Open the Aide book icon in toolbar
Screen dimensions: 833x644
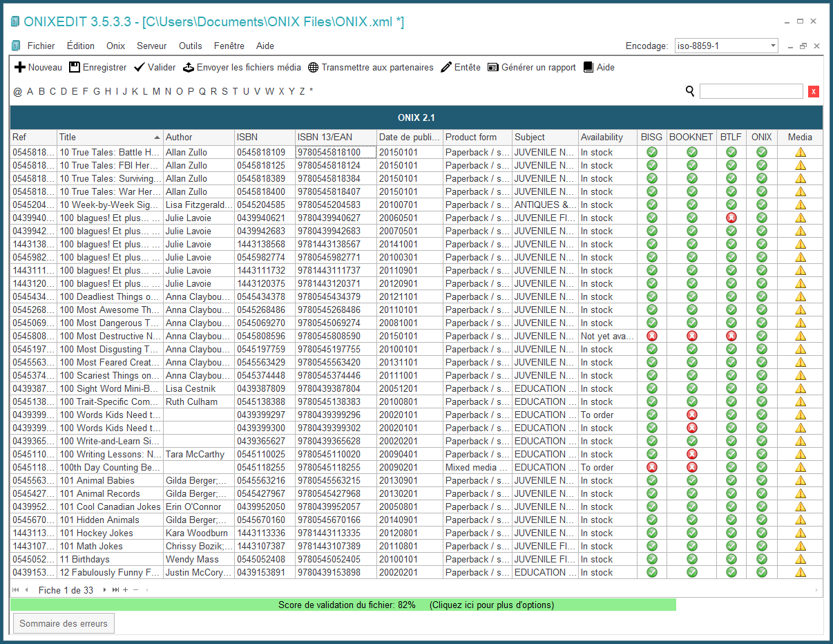(x=588, y=68)
